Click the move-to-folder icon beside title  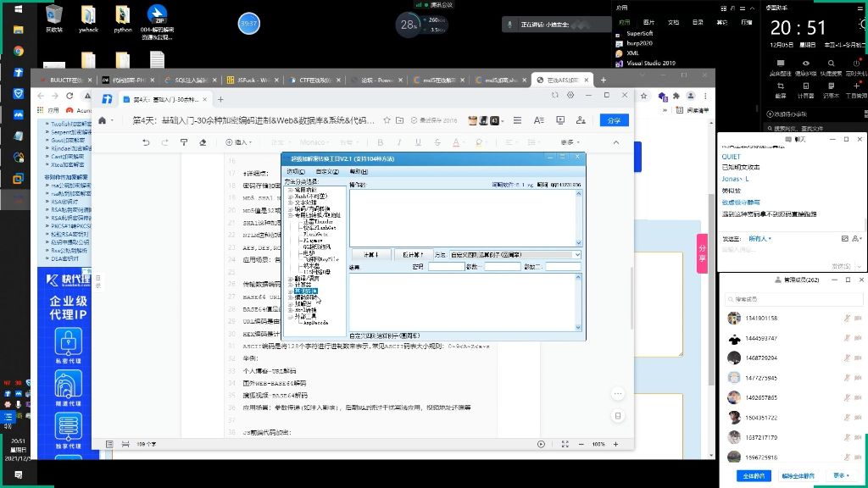(x=400, y=120)
